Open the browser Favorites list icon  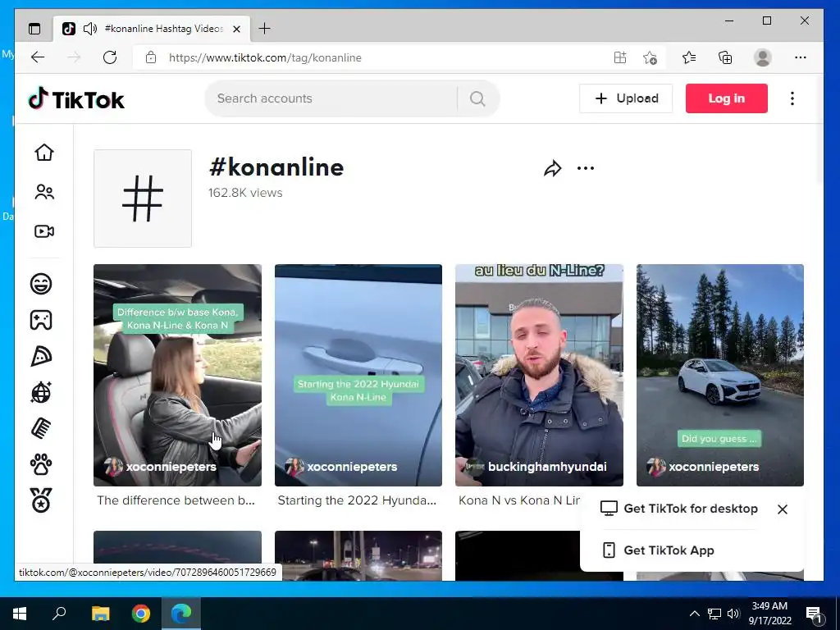pyautogui.click(x=689, y=57)
